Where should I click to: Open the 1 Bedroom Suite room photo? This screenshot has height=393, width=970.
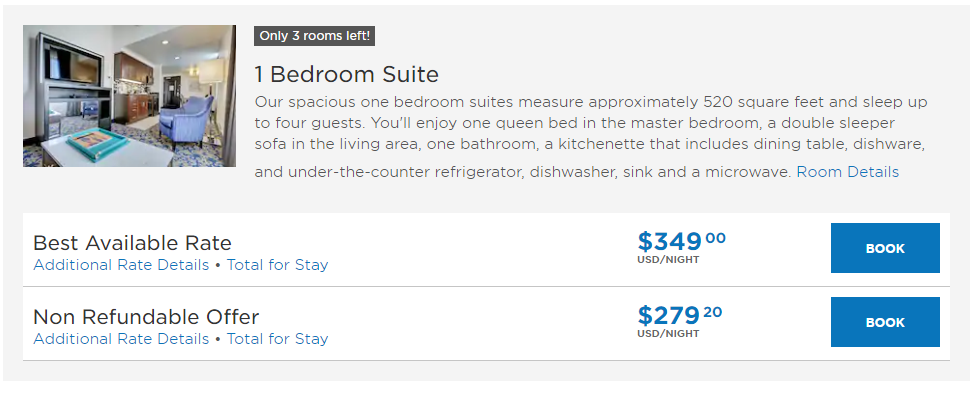click(x=129, y=96)
